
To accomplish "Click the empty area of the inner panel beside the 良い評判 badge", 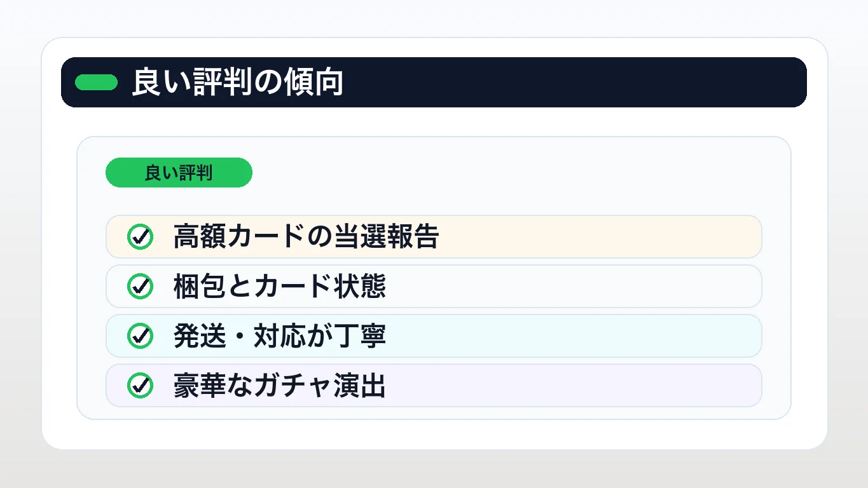I will [x=509, y=173].
